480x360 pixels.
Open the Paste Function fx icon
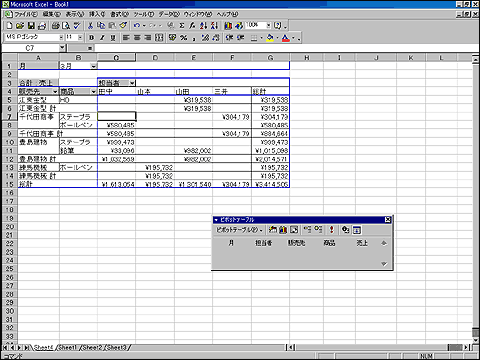pos(192,26)
